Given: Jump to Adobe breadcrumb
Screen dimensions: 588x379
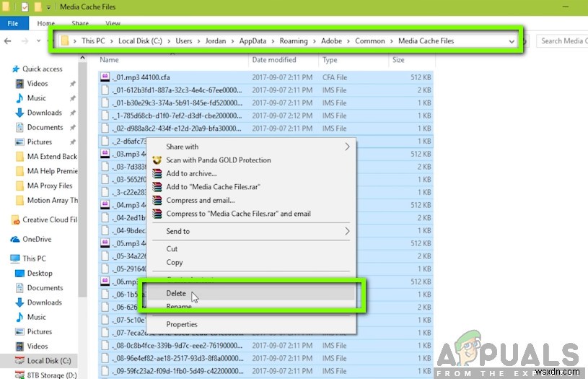Looking at the screenshot, I should 331,41.
